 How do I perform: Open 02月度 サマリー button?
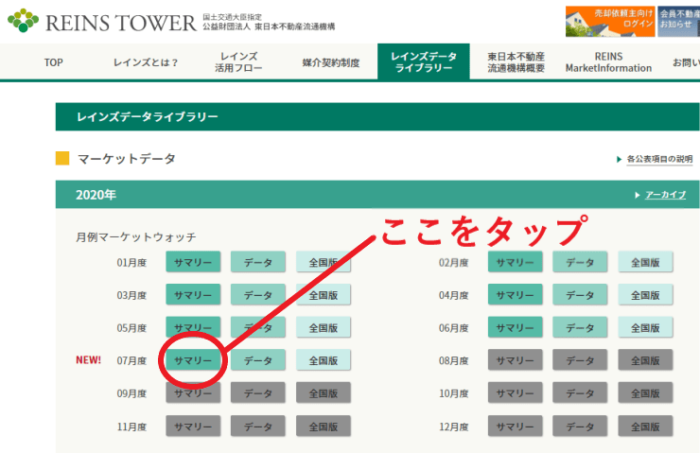click(515, 262)
